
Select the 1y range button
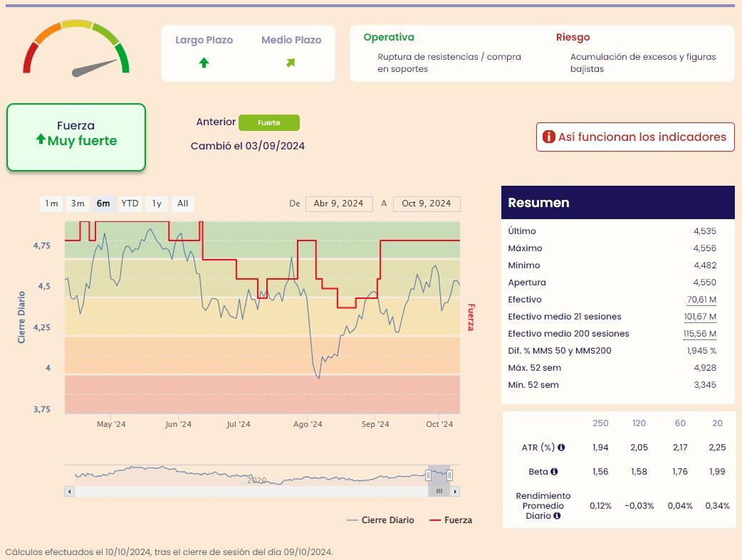pos(157,204)
